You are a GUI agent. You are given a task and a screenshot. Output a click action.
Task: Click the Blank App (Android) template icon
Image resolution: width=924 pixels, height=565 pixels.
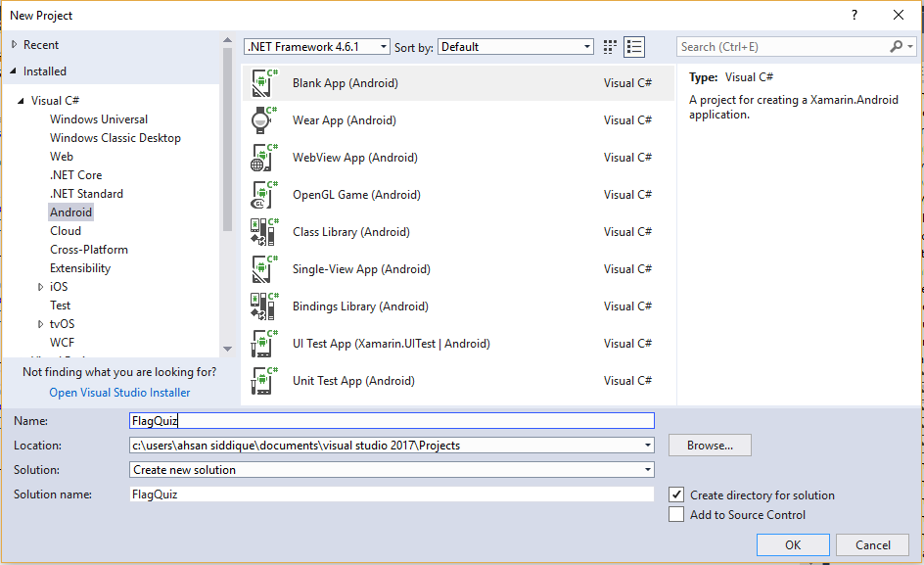[x=263, y=83]
